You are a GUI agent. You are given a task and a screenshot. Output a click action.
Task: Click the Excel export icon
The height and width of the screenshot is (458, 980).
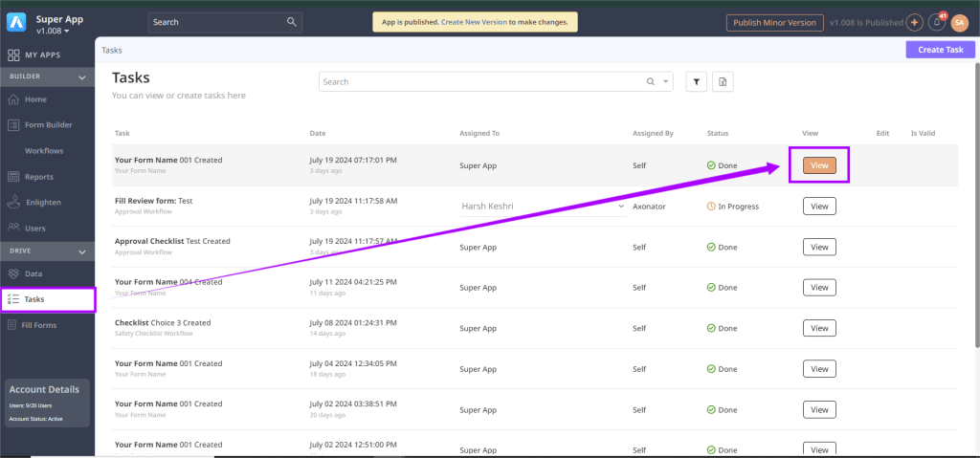pyautogui.click(x=723, y=82)
